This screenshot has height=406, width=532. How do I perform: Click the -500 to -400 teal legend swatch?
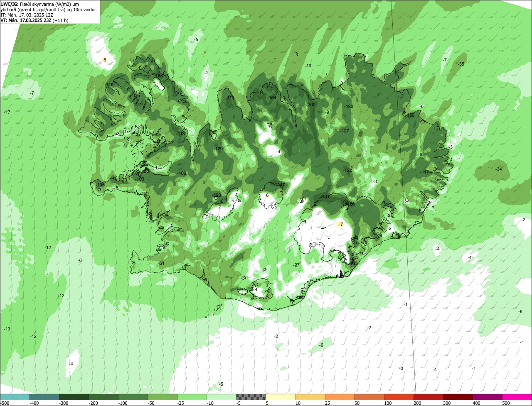15,397
